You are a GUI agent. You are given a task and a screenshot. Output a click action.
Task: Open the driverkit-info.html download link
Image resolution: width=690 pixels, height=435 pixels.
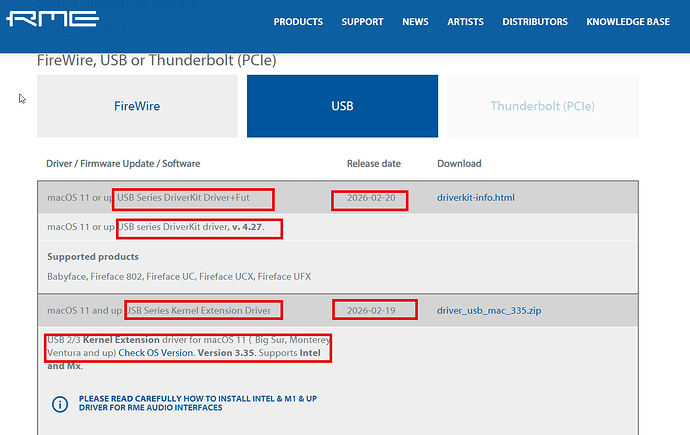[x=476, y=198]
